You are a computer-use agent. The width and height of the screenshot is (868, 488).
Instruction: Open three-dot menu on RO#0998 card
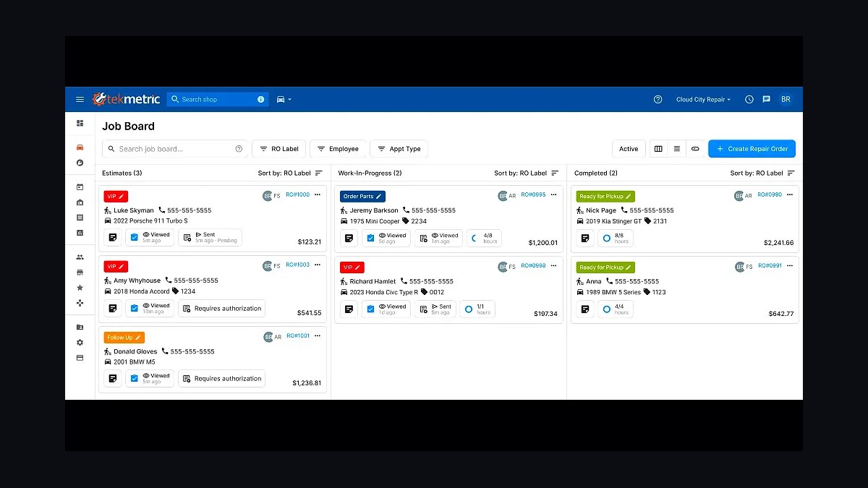[x=553, y=265]
